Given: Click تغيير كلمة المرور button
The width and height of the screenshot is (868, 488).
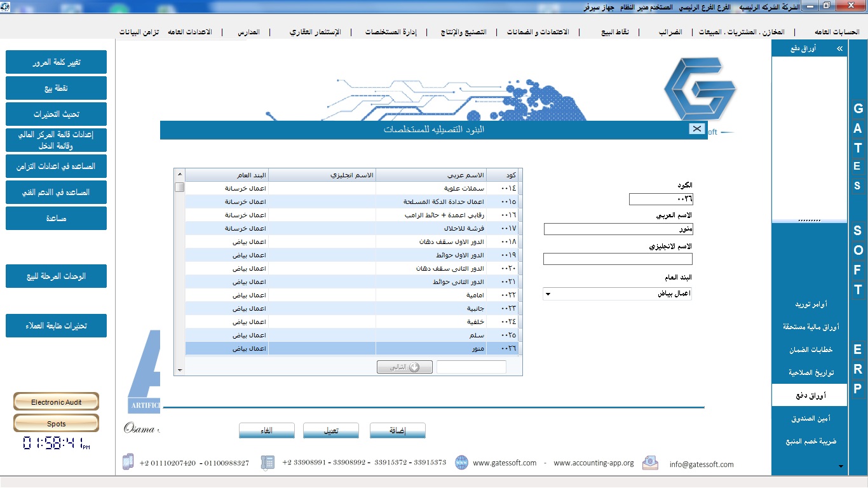Looking at the screenshot, I should 56,62.
